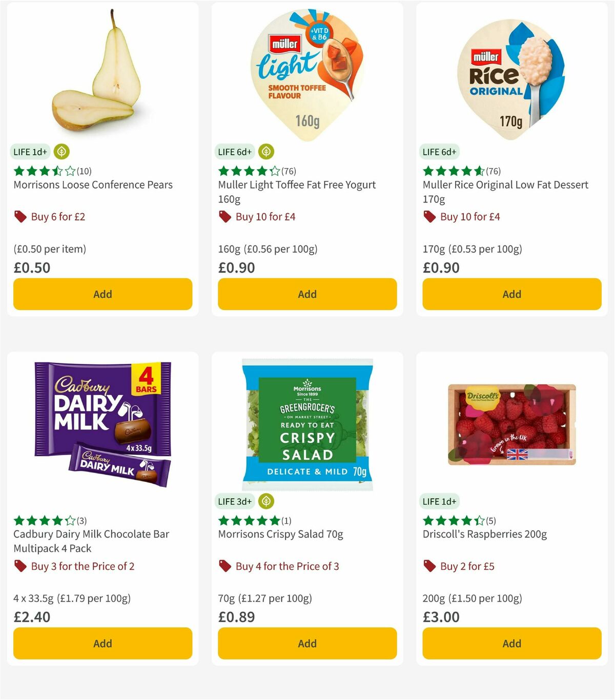Add Morrisons Crispy Salad 70g to basket
The height and width of the screenshot is (700, 615).
click(x=307, y=643)
